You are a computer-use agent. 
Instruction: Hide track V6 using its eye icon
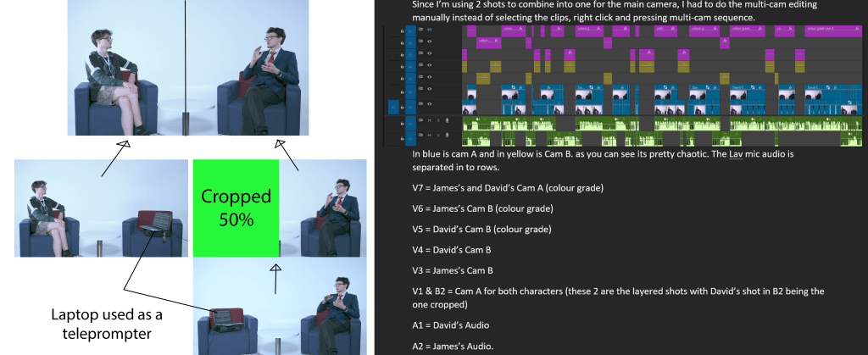click(430, 42)
